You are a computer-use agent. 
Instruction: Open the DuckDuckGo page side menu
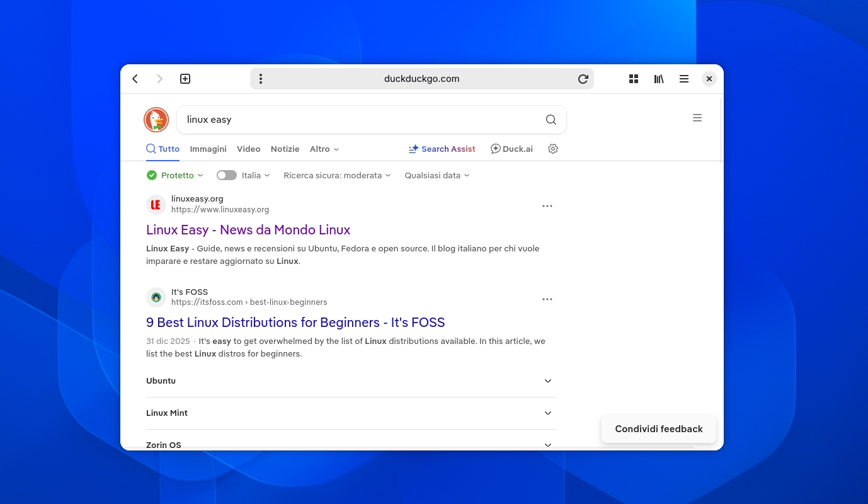[697, 118]
